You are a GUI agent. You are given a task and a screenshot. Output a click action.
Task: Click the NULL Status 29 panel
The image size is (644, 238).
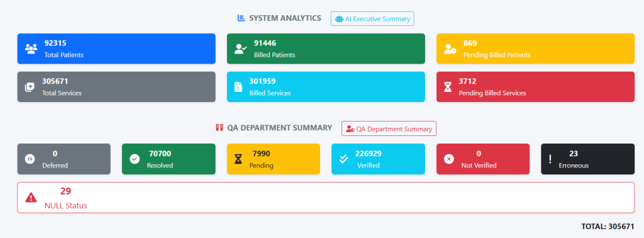tap(326, 198)
